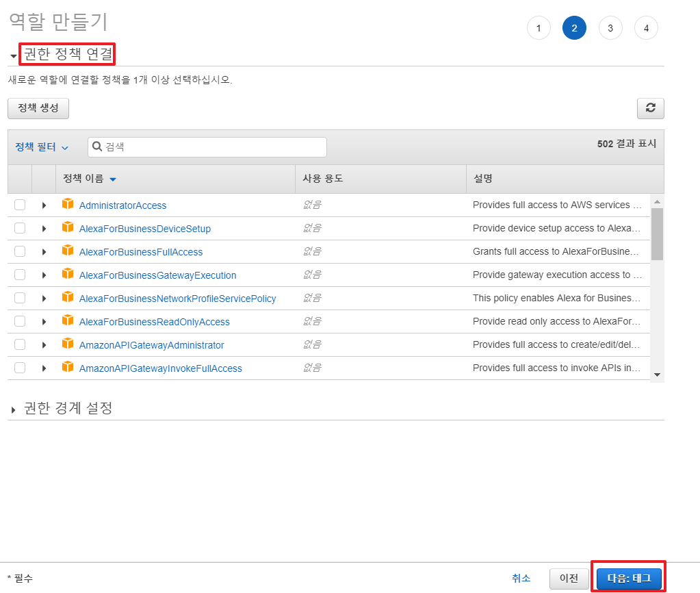Click the magnifier icon in search box
This screenshot has height=593, width=700.
pos(97,147)
